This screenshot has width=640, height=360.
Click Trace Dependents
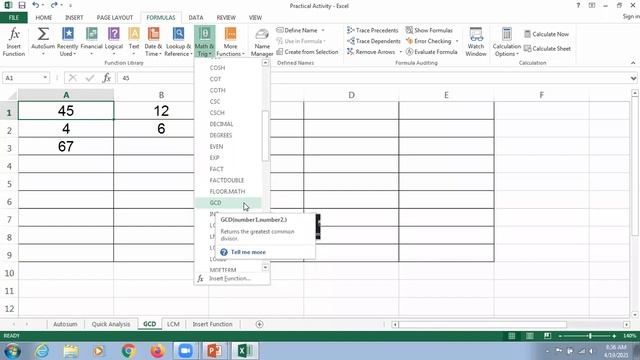pyautogui.click(x=373, y=41)
